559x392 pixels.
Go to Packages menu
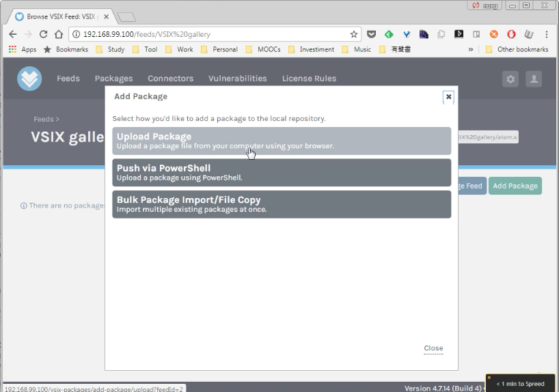tap(113, 79)
